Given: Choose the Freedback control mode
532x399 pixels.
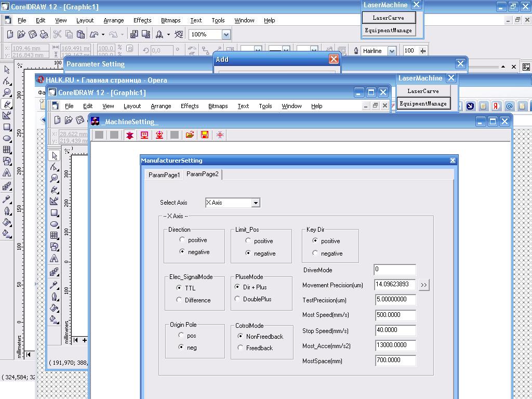Looking at the screenshot, I should pyautogui.click(x=240, y=348).
